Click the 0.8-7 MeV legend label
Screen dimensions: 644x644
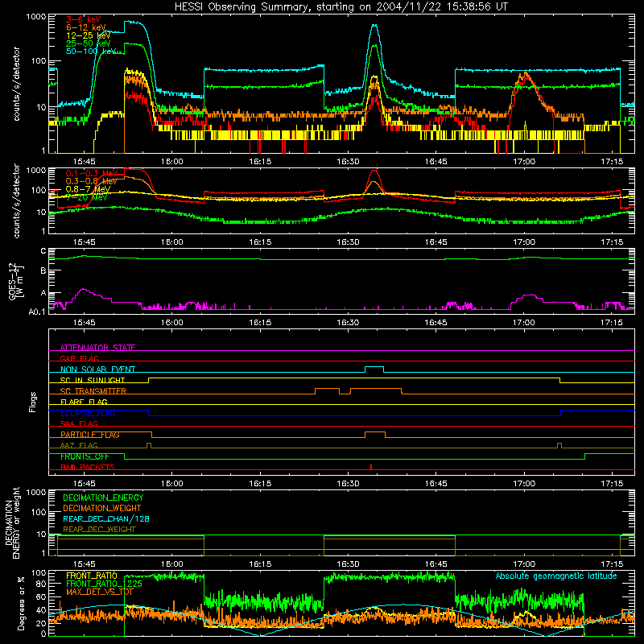88,189
